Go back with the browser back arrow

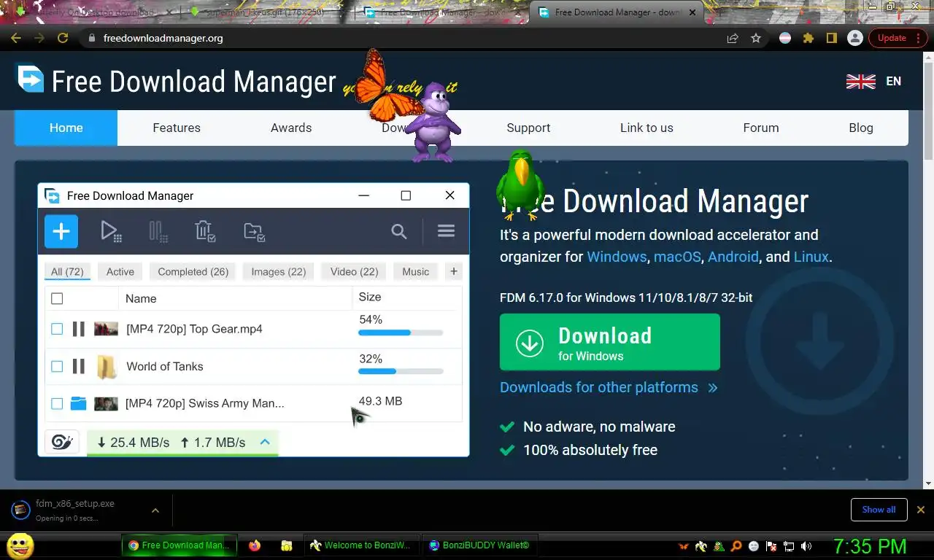click(x=16, y=38)
